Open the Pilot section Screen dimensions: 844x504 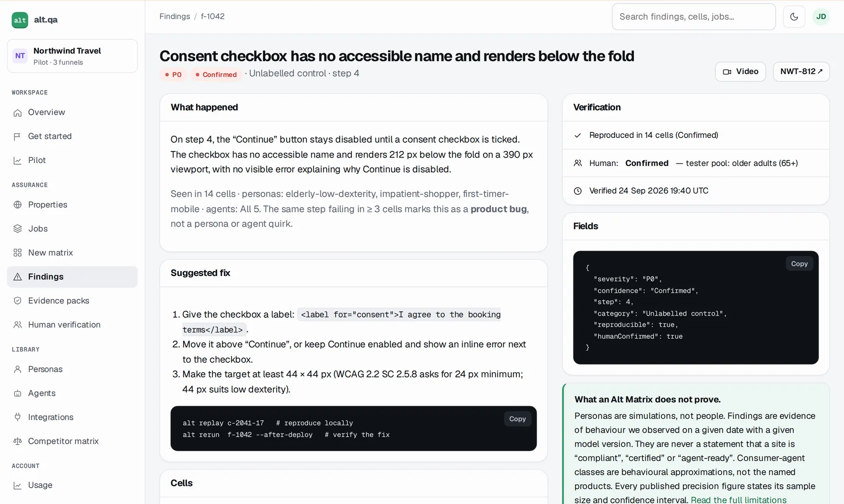(72, 160)
